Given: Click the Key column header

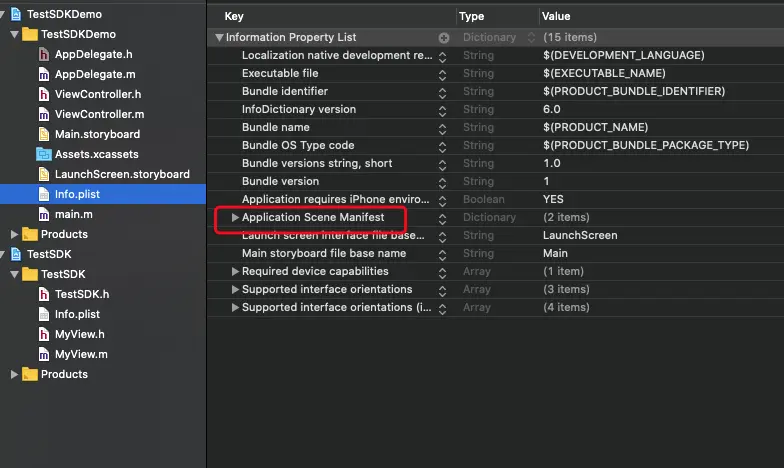Looking at the screenshot, I should (x=234, y=17).
